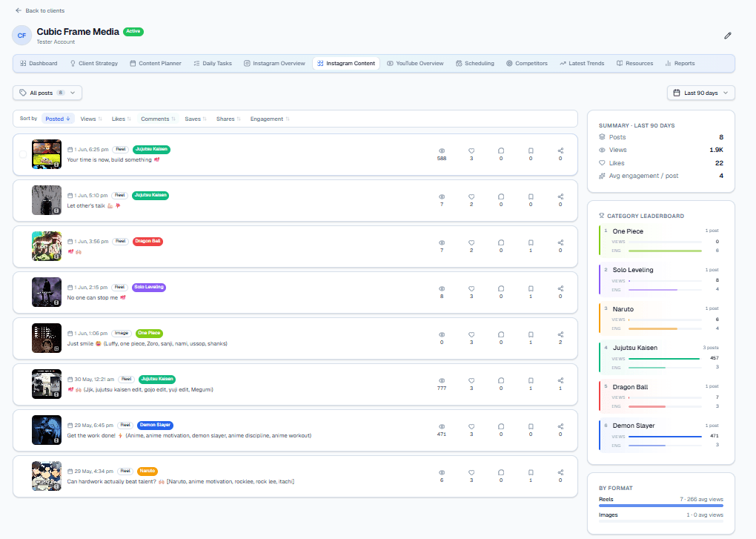756x539 pixels.
Task: Click the share icon on the 'Just smile' post
Action: point(560,334)
